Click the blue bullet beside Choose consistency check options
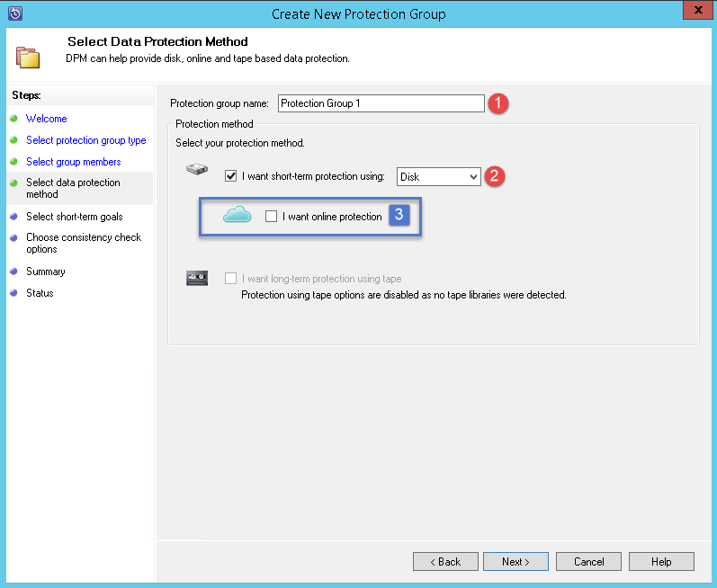The height and width of the screenshot is (588, 717). tap(13, 237)
